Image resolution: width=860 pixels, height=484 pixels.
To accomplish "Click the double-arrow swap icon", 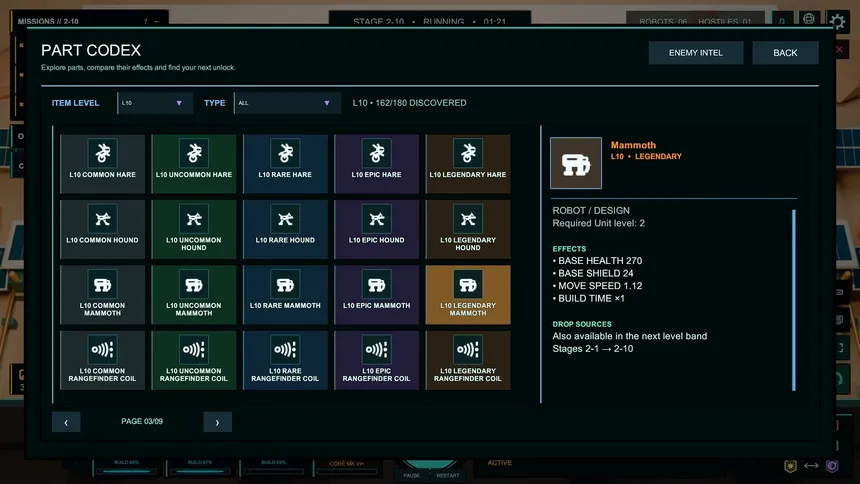I will coord(811,466).
